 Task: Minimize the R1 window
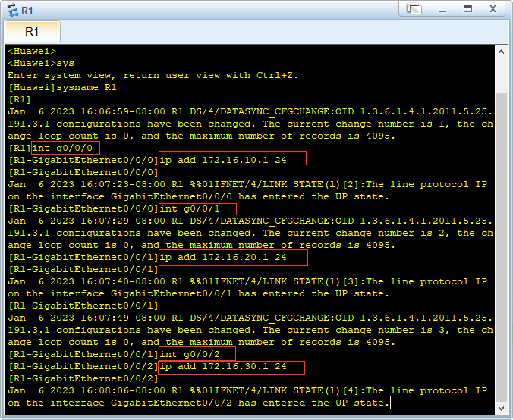click(442, 9)
